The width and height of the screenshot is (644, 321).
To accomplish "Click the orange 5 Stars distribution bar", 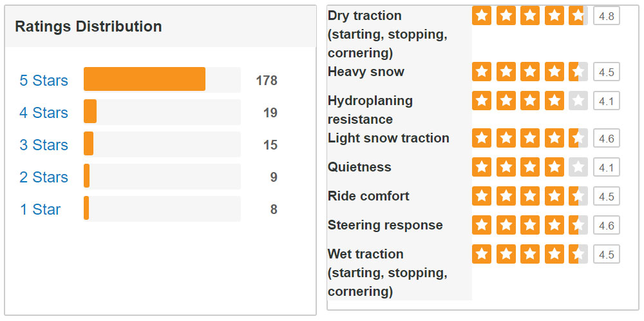I will pyautogui.click(x=144, y=79).
